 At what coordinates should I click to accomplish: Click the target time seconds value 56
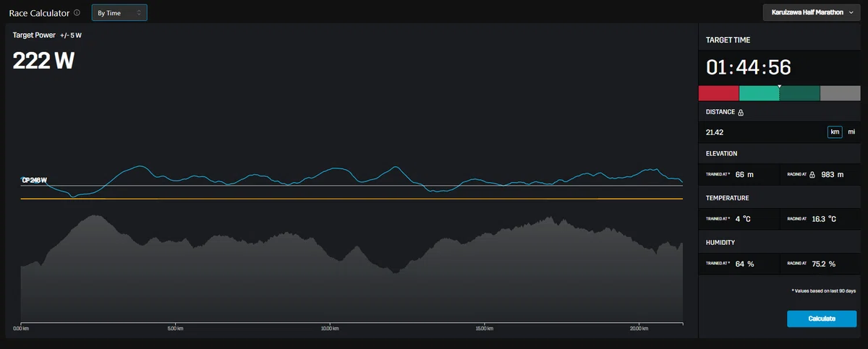[x=780, y=68]
